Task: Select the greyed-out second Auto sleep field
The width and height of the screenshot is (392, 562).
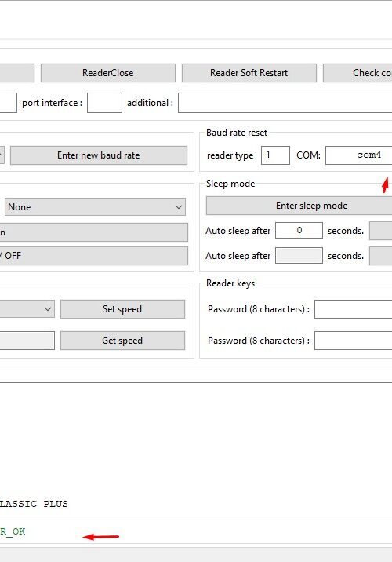Action: pyautogui.click(x=299, y=256)
